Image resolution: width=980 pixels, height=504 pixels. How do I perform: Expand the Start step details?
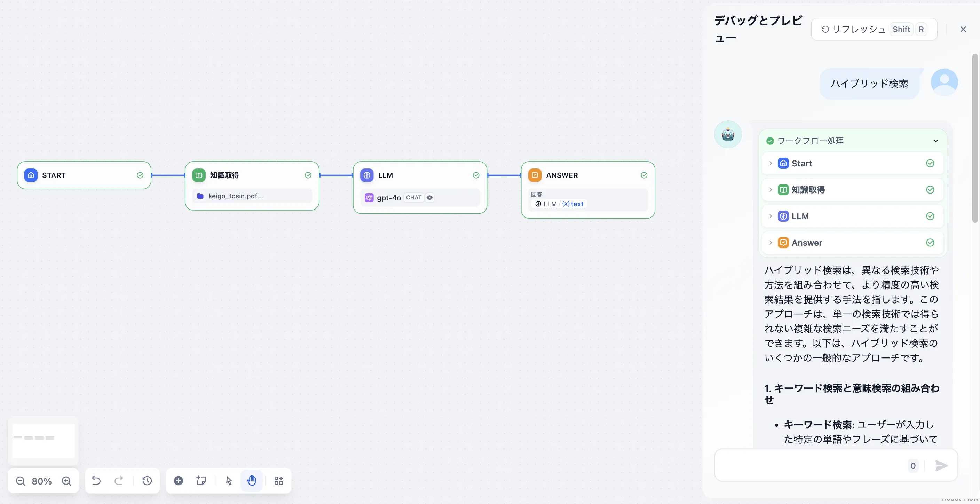point(770,164)
